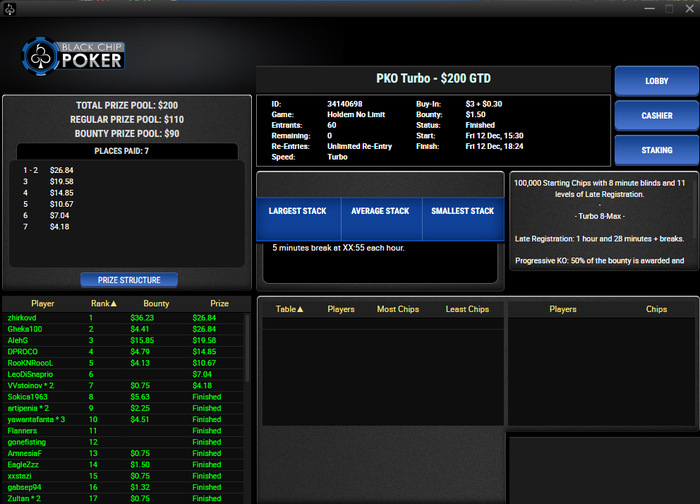Image resolution: width=700 pixels, height=504 pixels.
Task: Click the Black Chip Poker logo
Action: pyautogui.click(x=74, y=56)
